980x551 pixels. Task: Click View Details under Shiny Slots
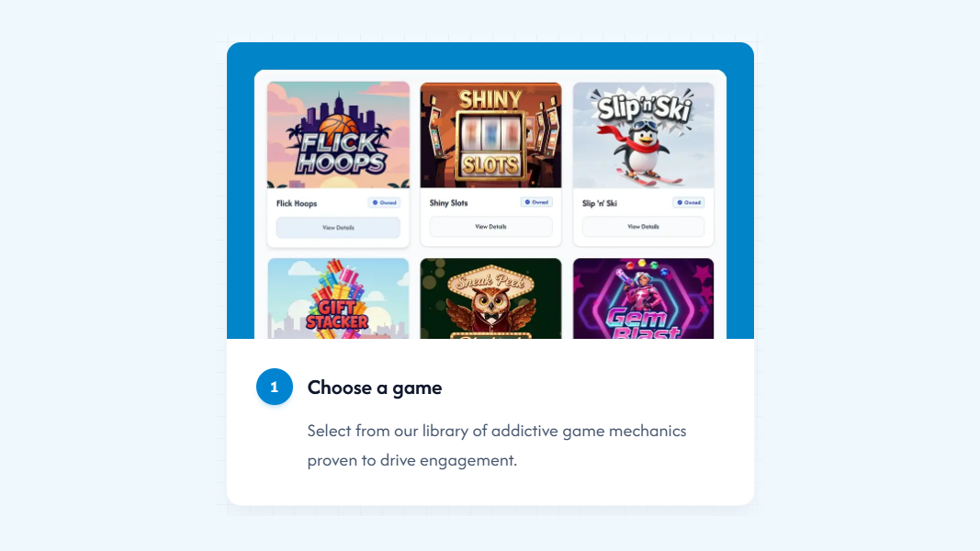pyautogui.click(x=490, y=227)
